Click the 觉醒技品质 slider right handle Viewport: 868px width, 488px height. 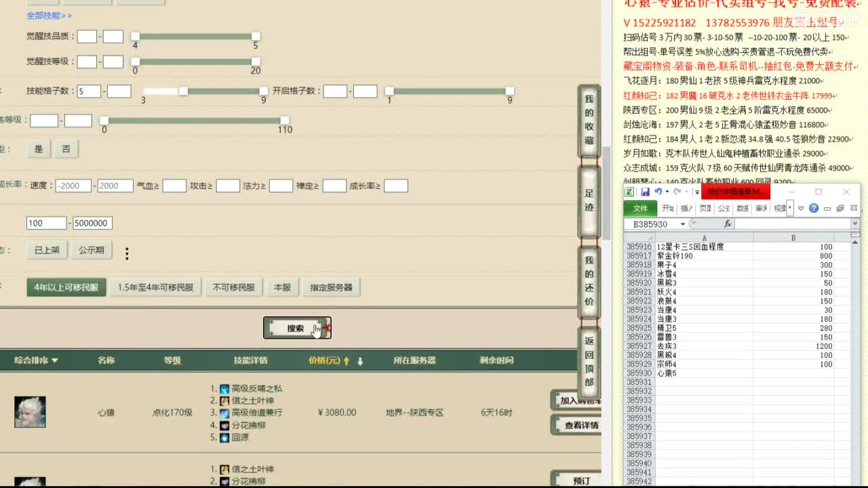click(x=256, y=37)
